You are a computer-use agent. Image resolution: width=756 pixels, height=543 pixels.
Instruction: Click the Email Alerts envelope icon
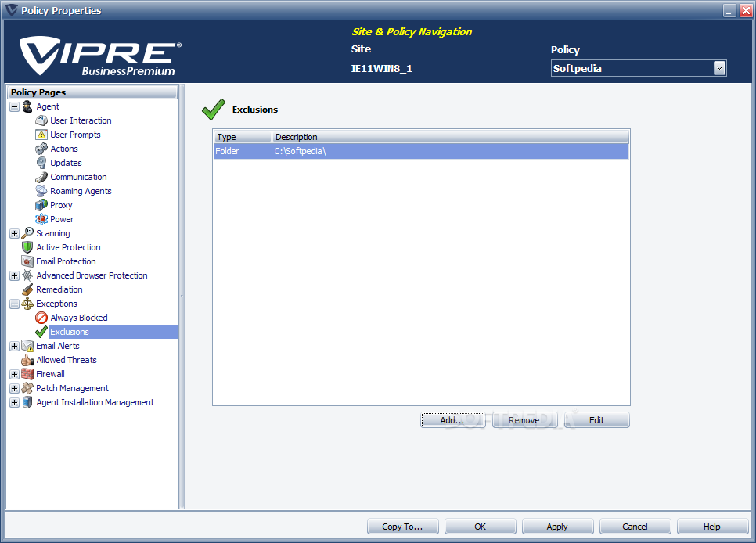pyautogui.click(x=27, y=346)
